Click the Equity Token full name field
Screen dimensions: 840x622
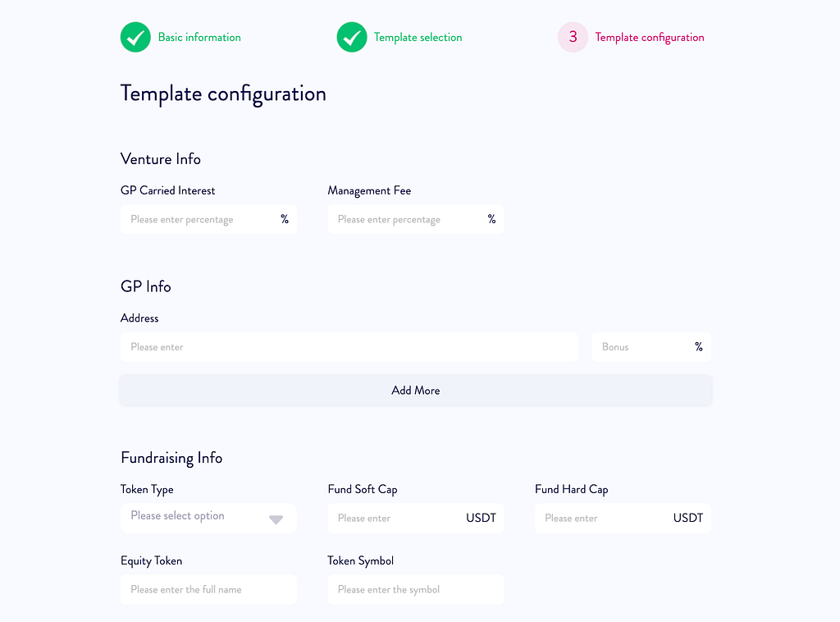208,589
